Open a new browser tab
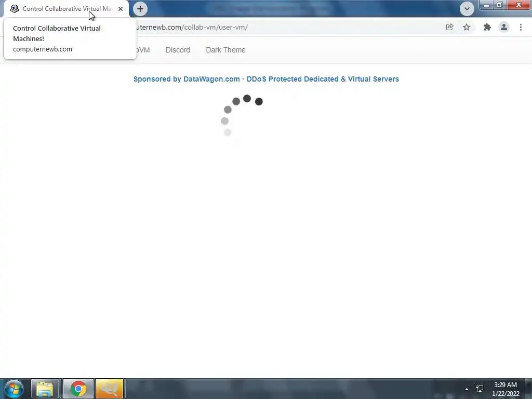The width and height of the screenshot is (532, 399). click(140, 9)
